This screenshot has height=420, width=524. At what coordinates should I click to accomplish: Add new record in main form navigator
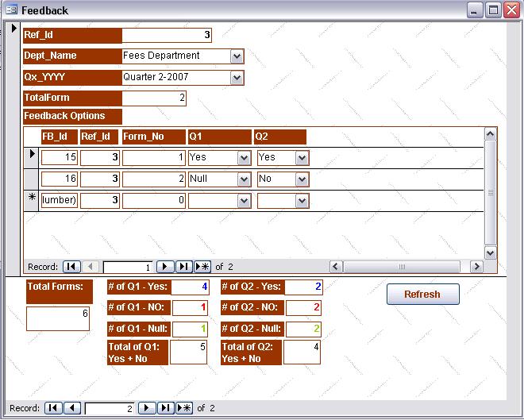[184, 408]
